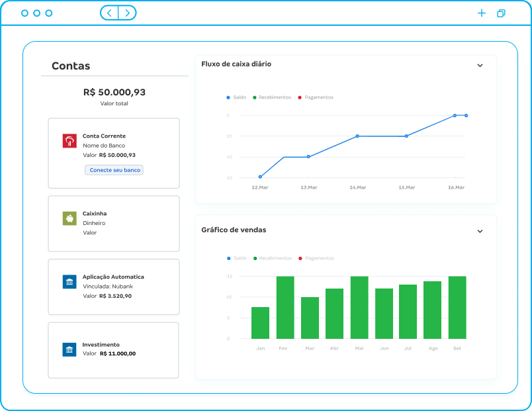Image resolution: width=532 pixels, height=411 pixels.
Task: Toggle Recebimentos series in the cash flow legend
Action: pyautogui.click(x=271, y=97)
